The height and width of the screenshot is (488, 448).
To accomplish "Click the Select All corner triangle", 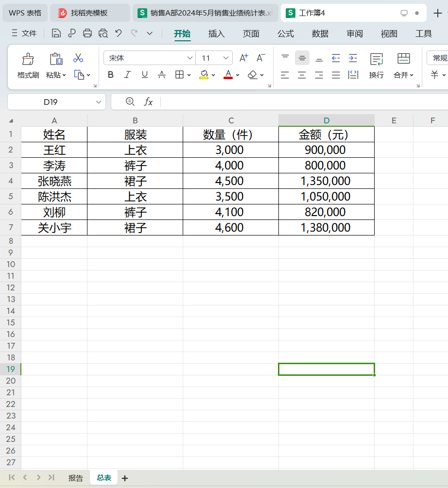I will point(11,121).
